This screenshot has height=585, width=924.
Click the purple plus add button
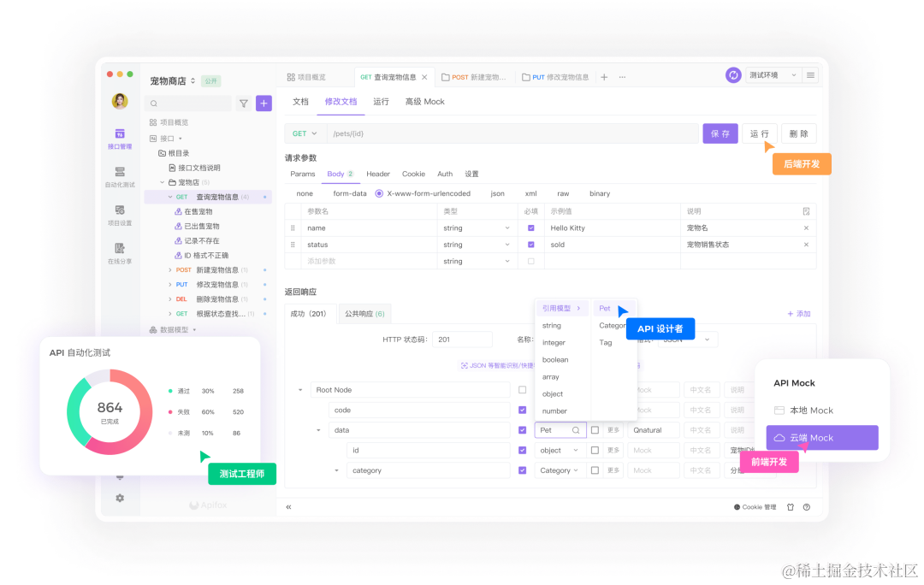(x=264, y=103)
